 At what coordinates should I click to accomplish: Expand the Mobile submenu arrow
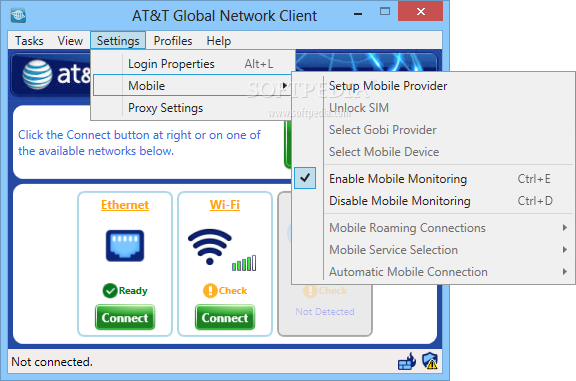pos(285,86)
